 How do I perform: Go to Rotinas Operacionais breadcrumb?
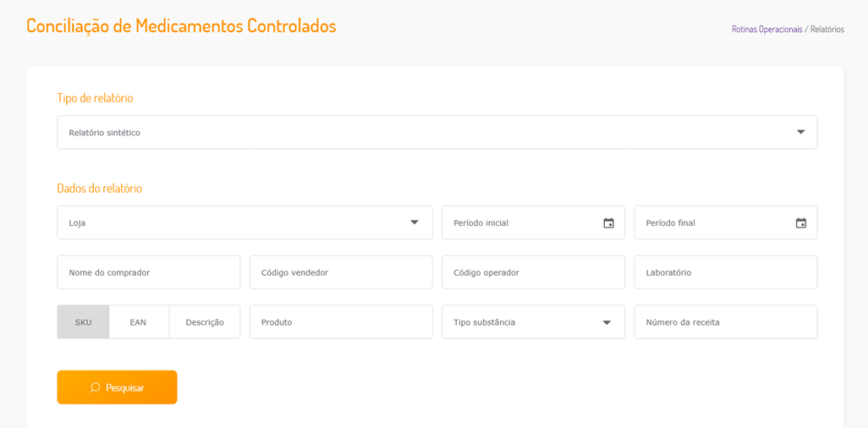766,29
